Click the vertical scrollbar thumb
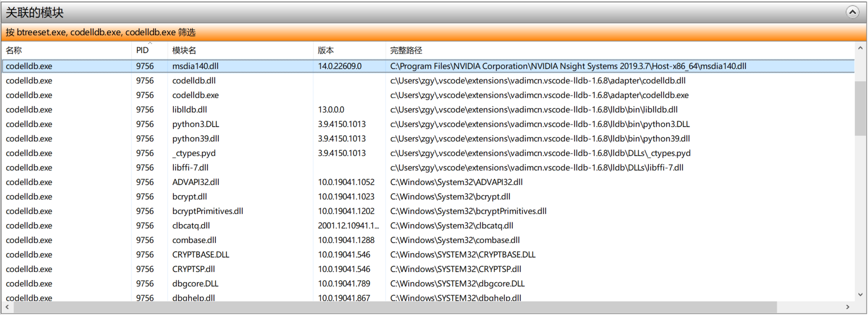This screenshot has width=868, height=315. (860, 108)
